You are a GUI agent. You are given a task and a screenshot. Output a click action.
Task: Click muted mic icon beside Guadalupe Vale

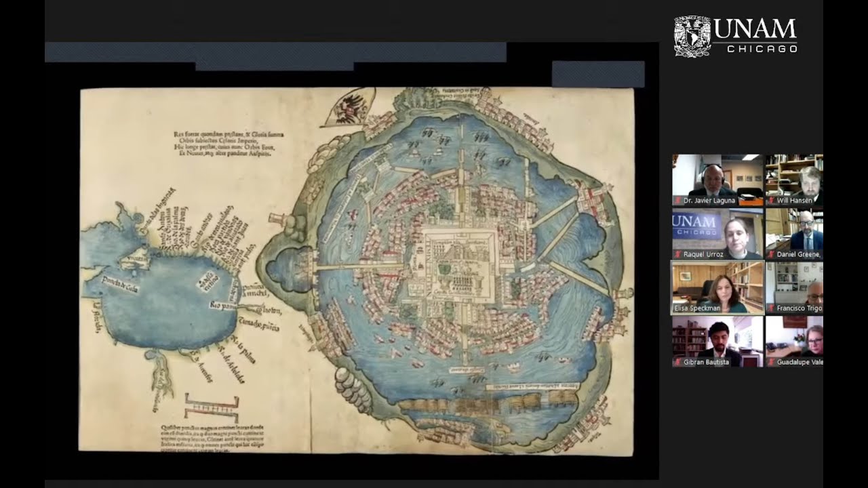pos(770,362)
